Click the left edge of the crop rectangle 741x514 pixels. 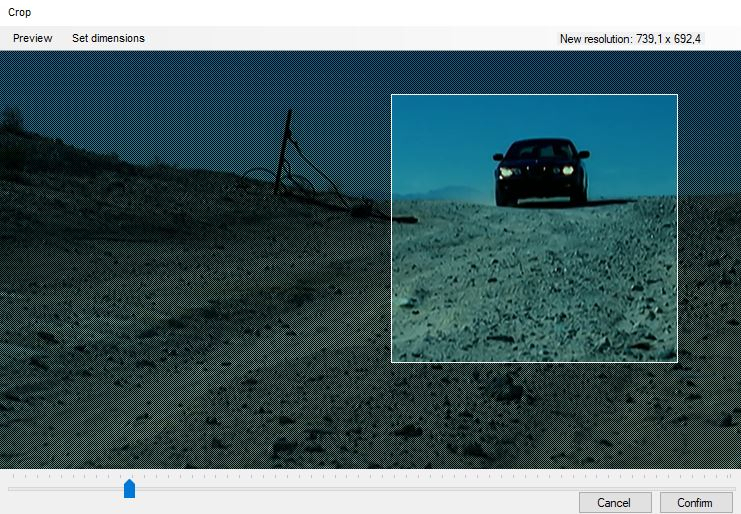click(392, 229)
